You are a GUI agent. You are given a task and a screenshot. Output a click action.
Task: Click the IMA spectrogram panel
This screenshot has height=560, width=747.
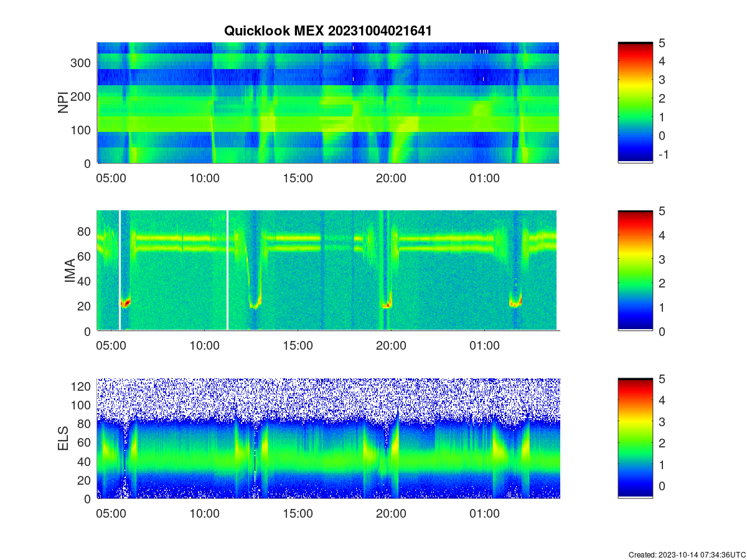328,270
